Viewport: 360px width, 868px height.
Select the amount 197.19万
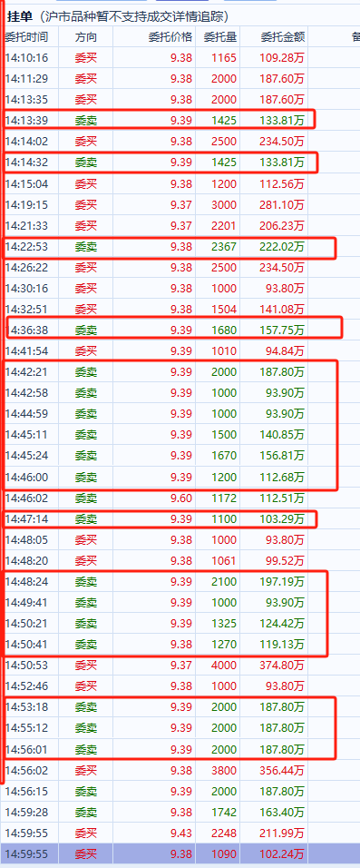[282, 582]
